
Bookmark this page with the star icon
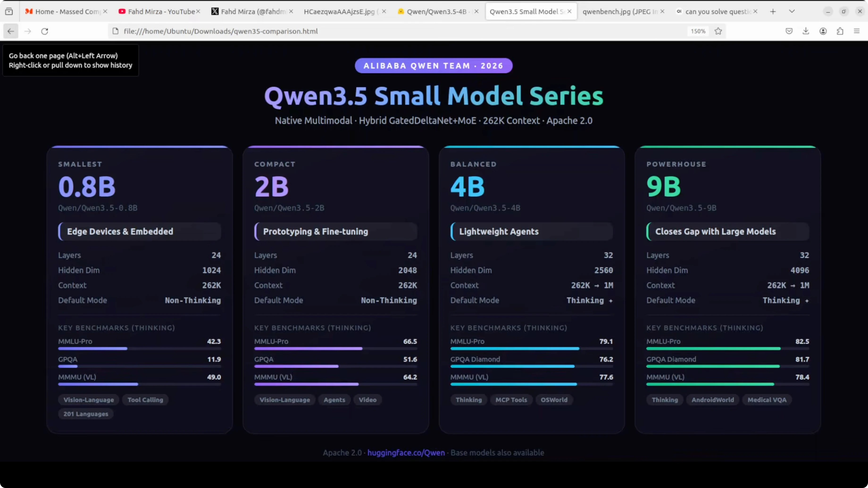point(718,31)
